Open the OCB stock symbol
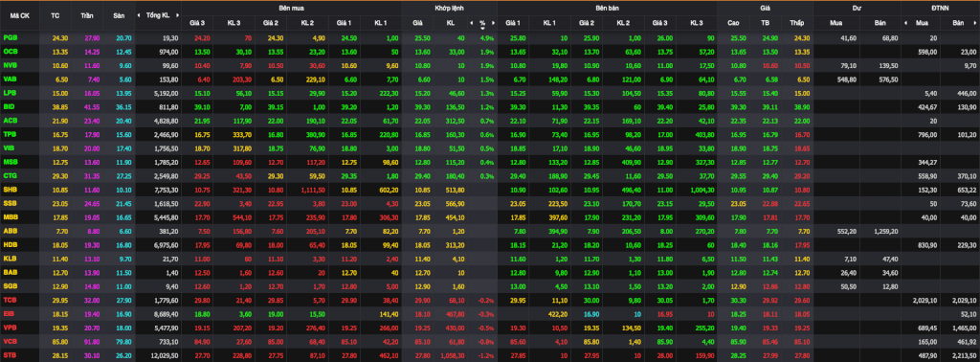Image resolution: width=980 pixels, height=362 pixels. (x=11, y=52)
